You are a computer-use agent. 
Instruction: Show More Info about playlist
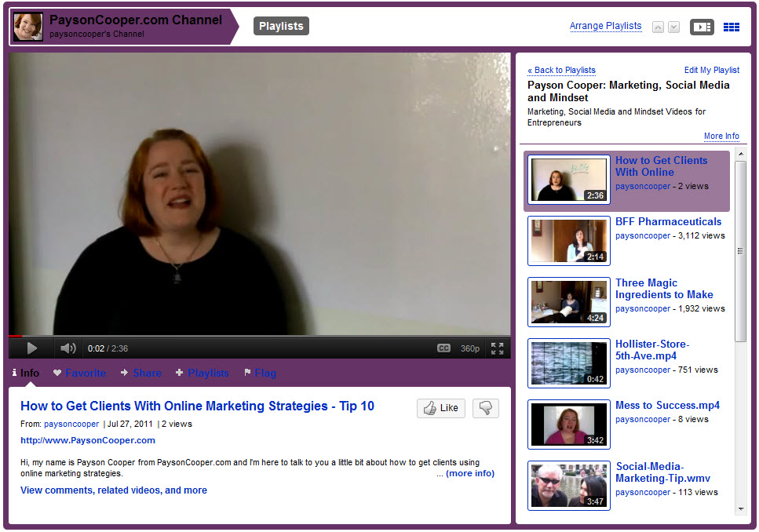pos(721,136)
